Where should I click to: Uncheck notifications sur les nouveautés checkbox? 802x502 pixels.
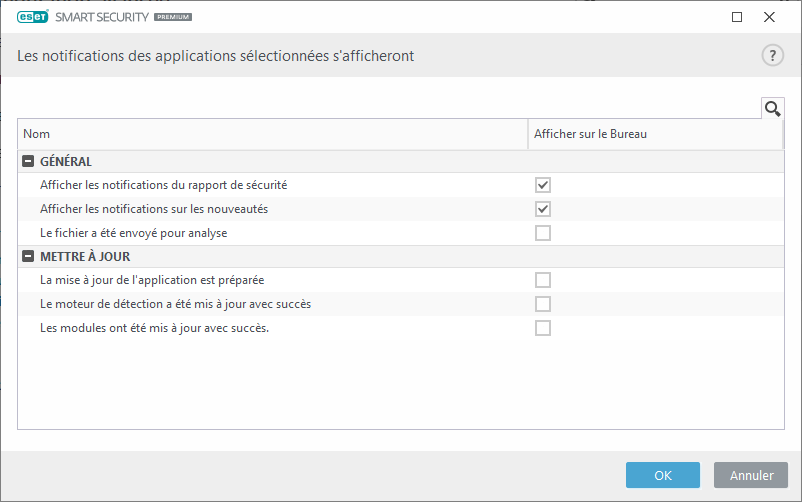pos(543,209)
